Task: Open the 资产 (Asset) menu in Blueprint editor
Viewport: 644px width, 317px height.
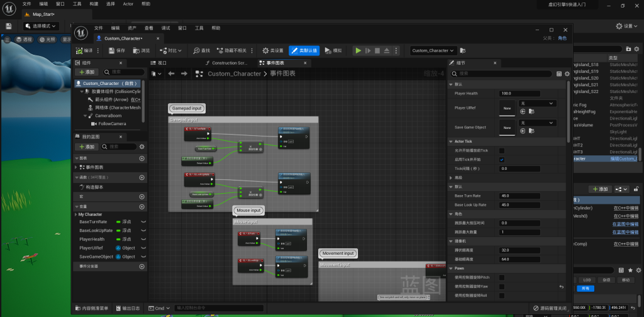Action: 132,28
